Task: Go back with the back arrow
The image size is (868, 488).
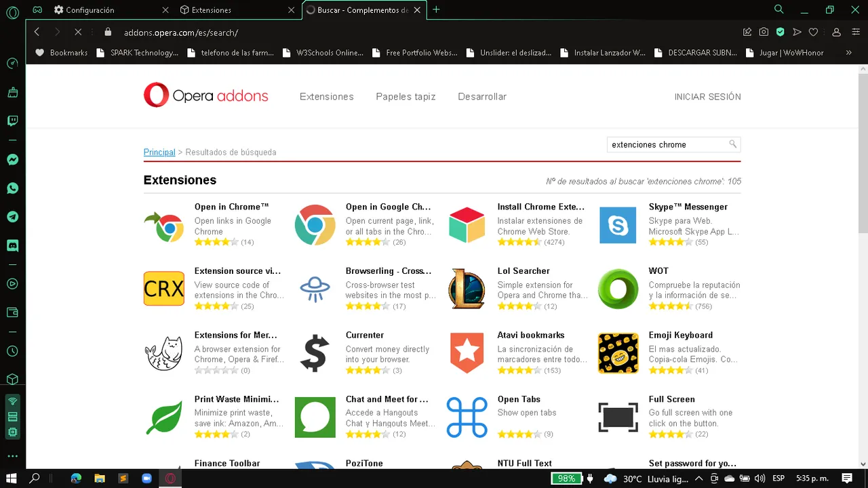Action: click(37, 32)
